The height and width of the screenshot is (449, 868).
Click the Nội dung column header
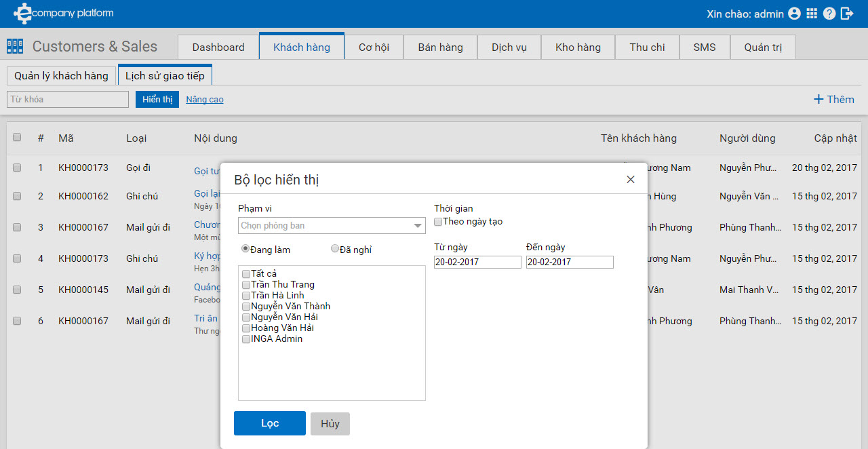pos(216,138)
